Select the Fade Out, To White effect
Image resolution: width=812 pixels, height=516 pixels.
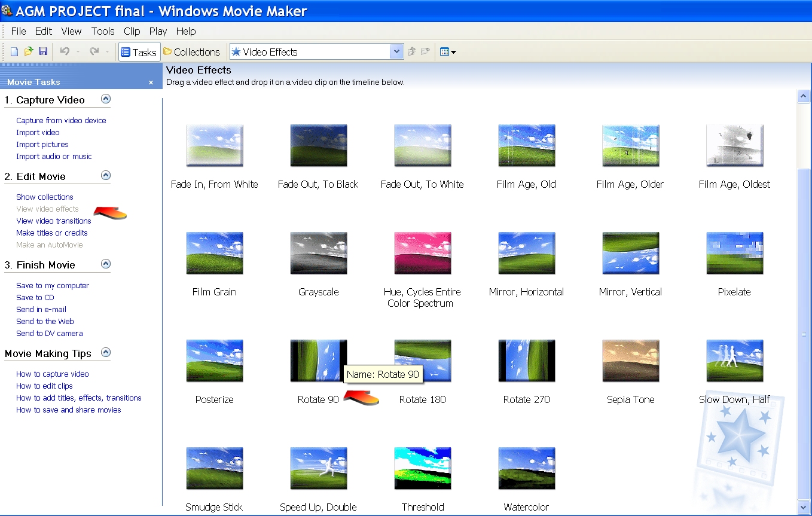pos(423,145)
